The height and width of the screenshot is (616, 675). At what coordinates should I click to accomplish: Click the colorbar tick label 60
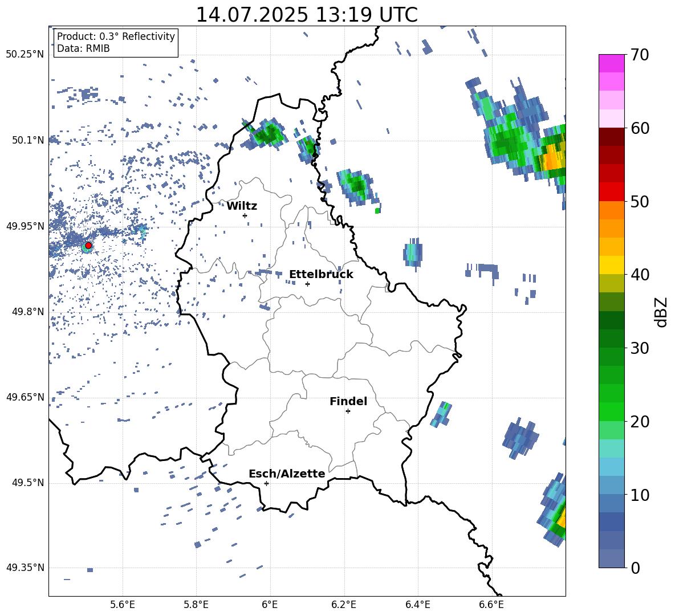[x=640, y=128]
